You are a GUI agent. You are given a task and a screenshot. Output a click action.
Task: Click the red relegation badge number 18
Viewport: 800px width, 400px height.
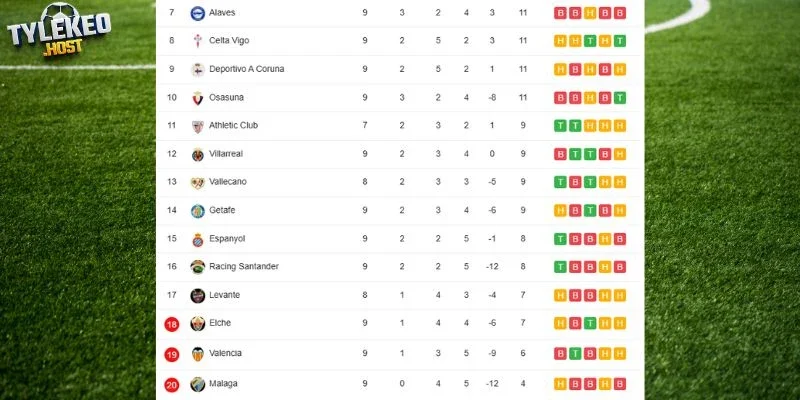pyautogui.click(x=171, y=324)
